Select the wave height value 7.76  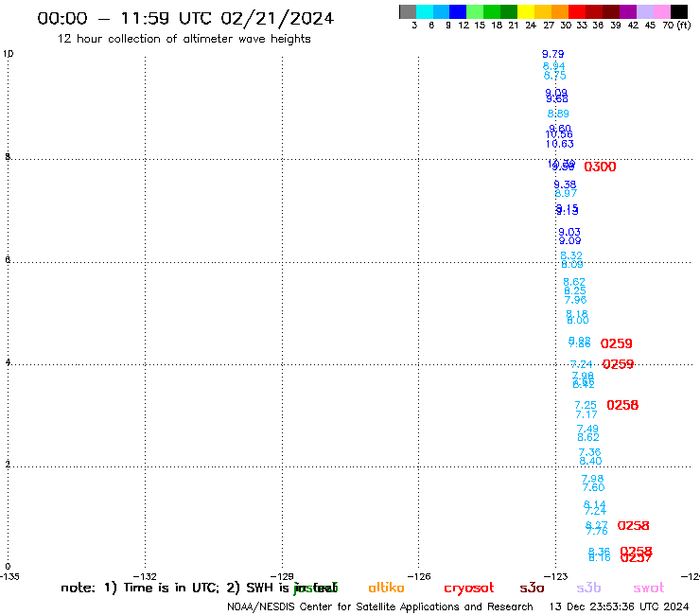pyautogui.click(x=597, y=531)
